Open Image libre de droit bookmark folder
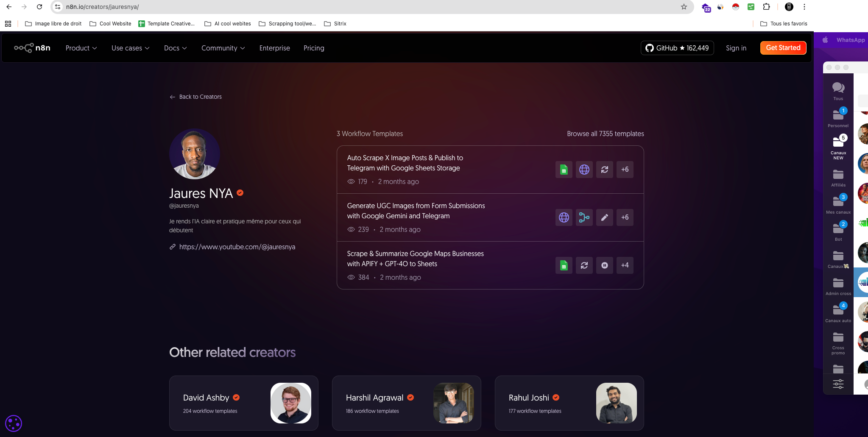This screenshot has height=437, width=868. (53, 24)
